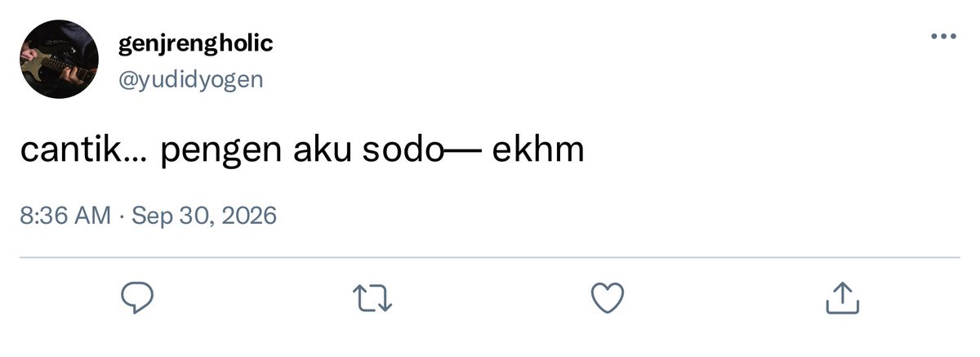This screenshot has width=980, height=357.
Task: Open the reply speech bubble icon
Action: click(138, 298)
